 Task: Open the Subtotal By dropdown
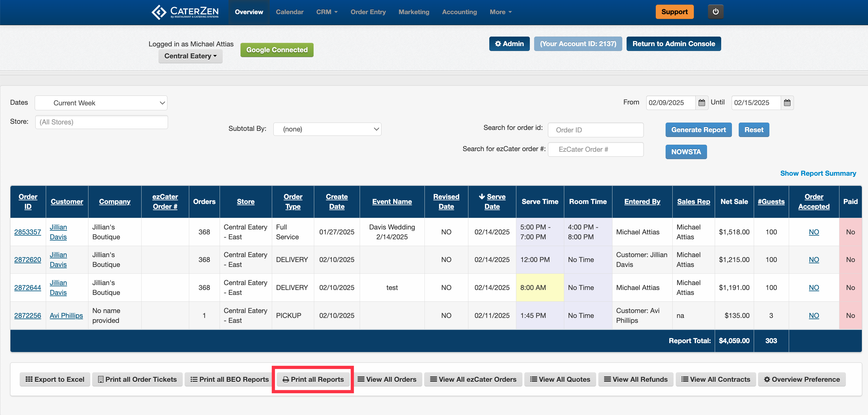coord(327,129)
